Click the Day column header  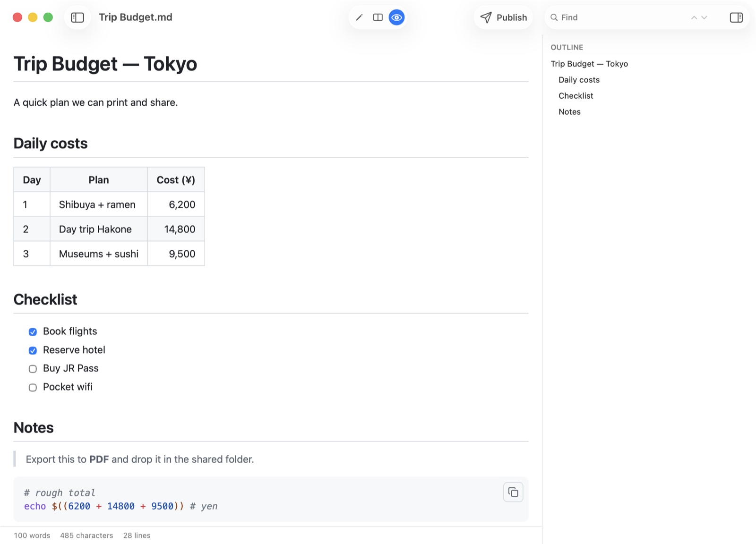point(32,180)
